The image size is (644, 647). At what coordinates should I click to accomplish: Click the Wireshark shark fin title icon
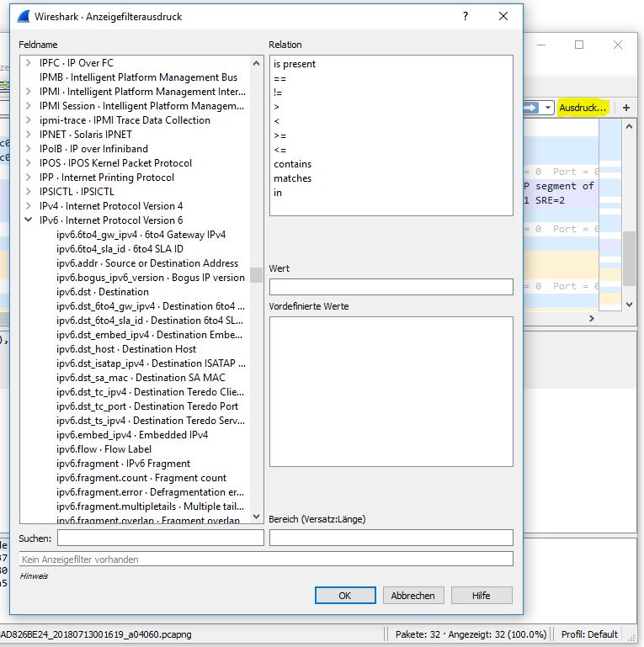pyautogui.click(x=24, y=16)
